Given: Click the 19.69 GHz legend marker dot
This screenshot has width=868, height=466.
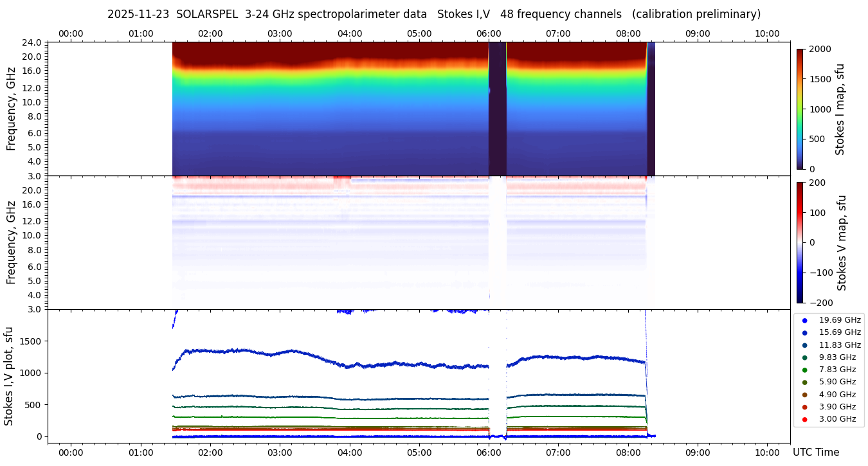Looking at the screenshot, I should [804, 320].
